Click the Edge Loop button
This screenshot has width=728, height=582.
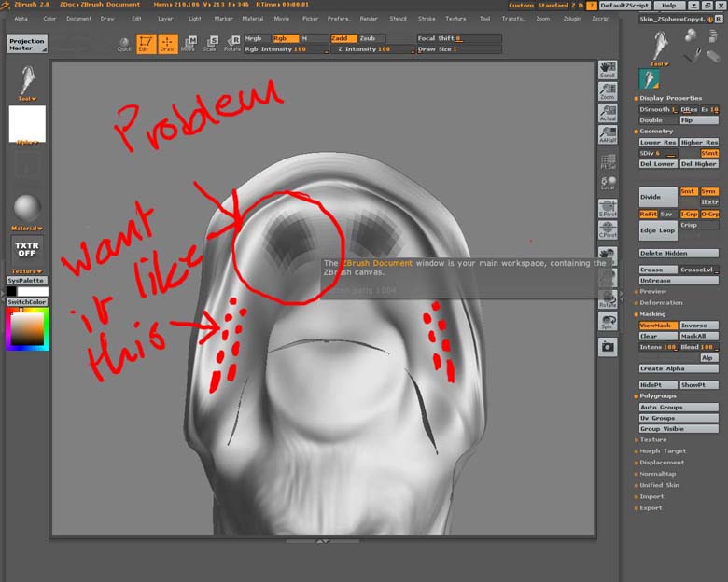tap(658, 230)
